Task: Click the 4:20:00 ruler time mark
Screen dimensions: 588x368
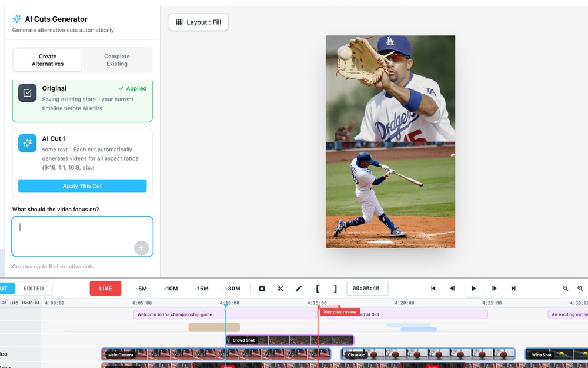Action: point(405,303)
